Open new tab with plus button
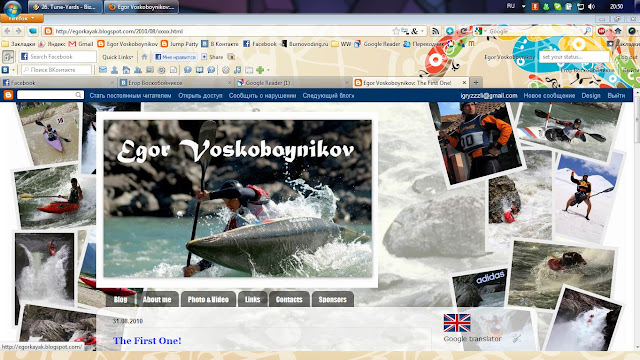 476,82
